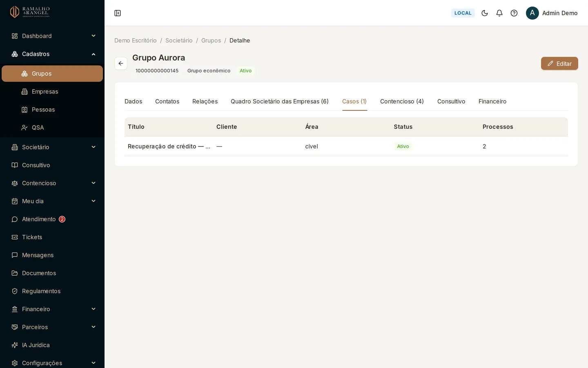Click the Editar button
This screenshot has height=368, width=588.
(559, 63)
